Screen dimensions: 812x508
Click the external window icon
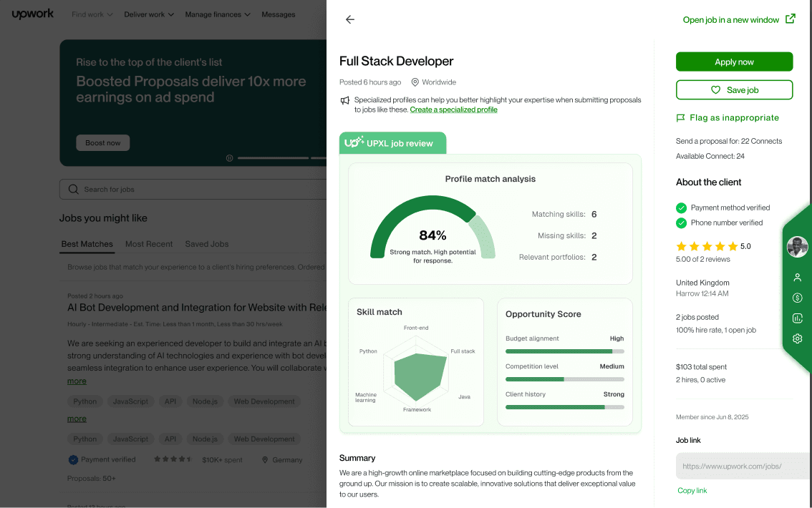click(791, 19)
